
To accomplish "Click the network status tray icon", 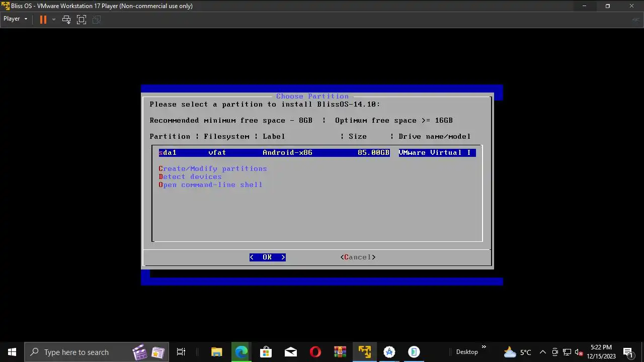I will 567,352.
